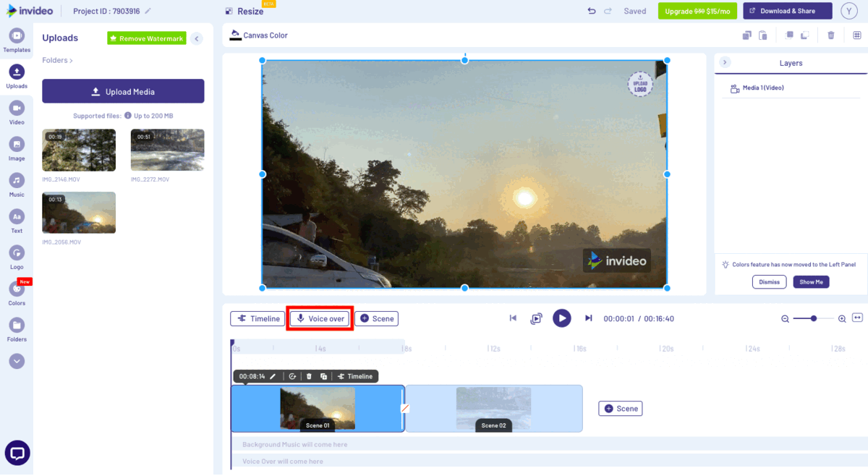The width and height of the screenshot is (868, 476).
Task: Toggle the grid layout icon above Layers
Action: 857,35
